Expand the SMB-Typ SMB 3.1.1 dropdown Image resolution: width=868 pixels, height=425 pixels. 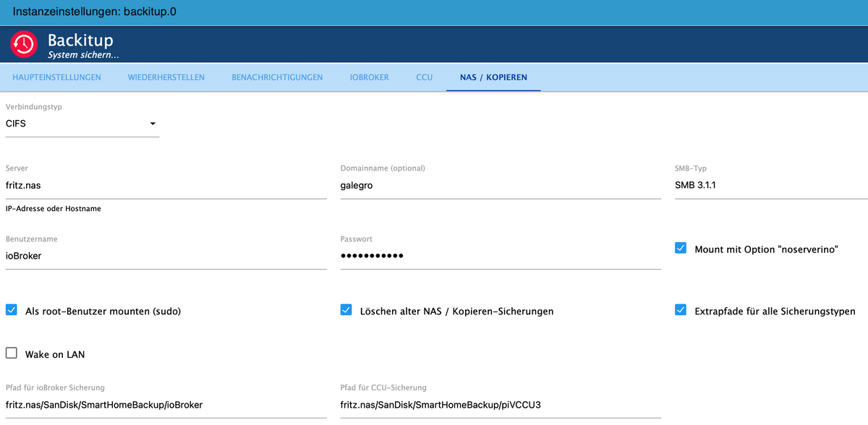click(771, 185)
